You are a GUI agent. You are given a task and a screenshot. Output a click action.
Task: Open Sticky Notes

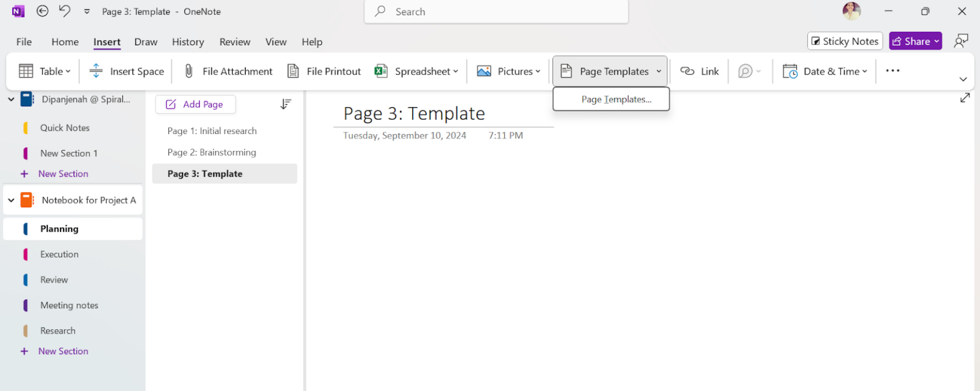point(845,41)
